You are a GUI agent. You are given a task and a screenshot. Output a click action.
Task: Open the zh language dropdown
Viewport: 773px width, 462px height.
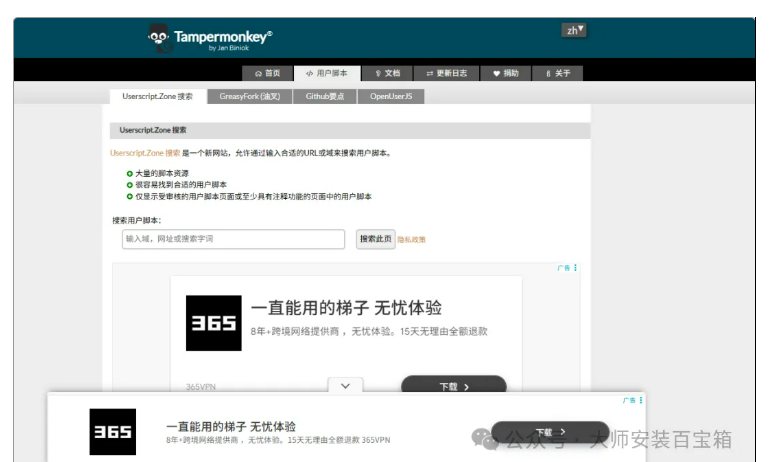click(x=574, y=30)
